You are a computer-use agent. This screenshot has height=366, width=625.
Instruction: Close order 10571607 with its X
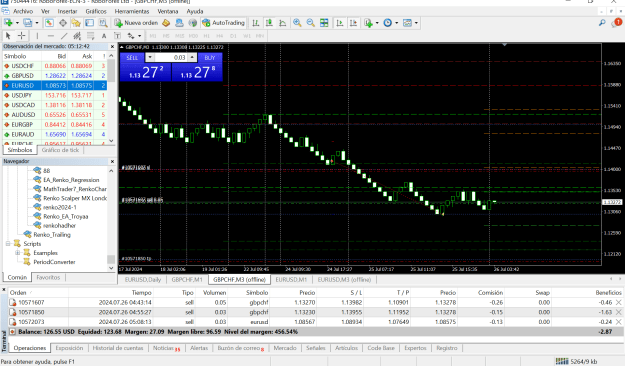(x=619, y=303)
